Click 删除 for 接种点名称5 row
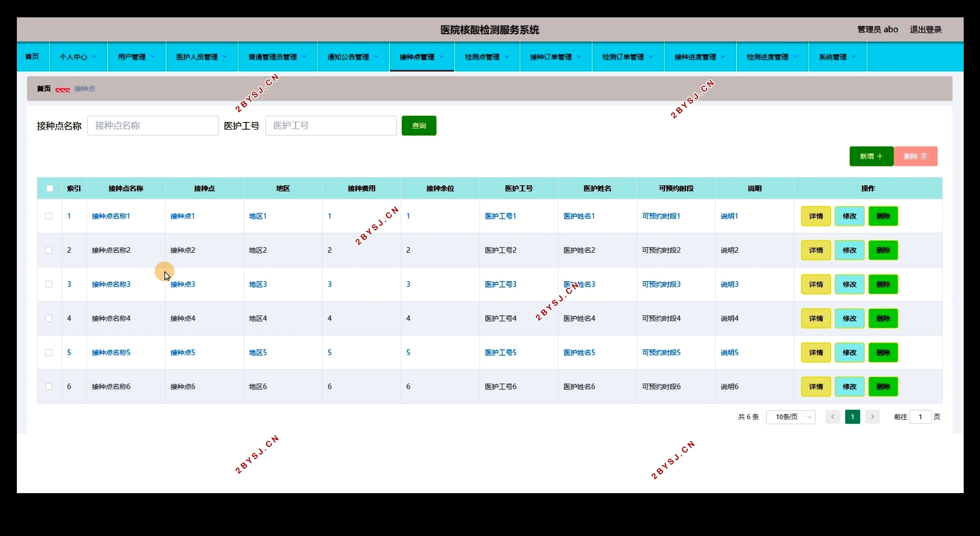 [x=883, y=353]
